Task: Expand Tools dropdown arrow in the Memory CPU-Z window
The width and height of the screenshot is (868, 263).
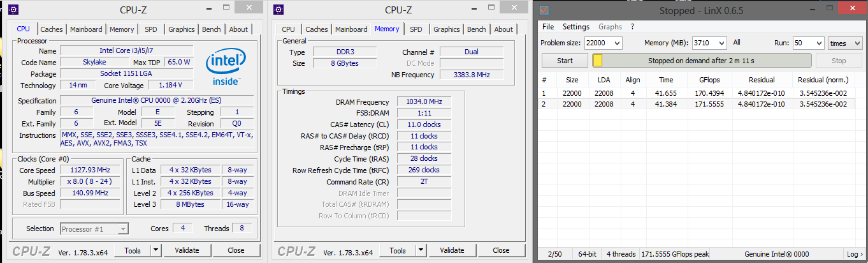Action: [421, 251]
